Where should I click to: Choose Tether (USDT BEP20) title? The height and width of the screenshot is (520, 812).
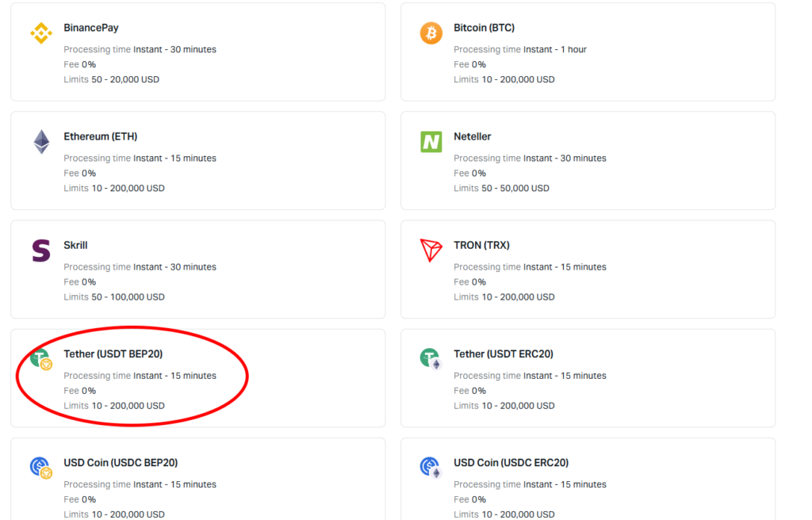coord(113,354)
